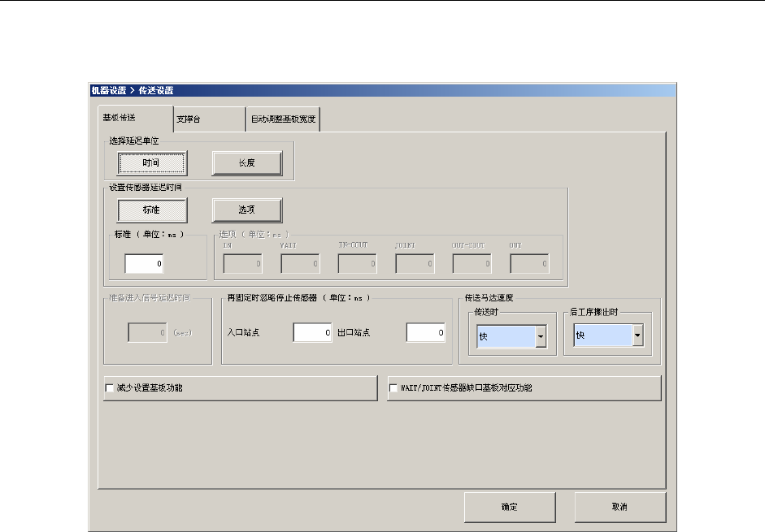Click the 入口站点 value field
765x532 pixels.
coord(312,332)
